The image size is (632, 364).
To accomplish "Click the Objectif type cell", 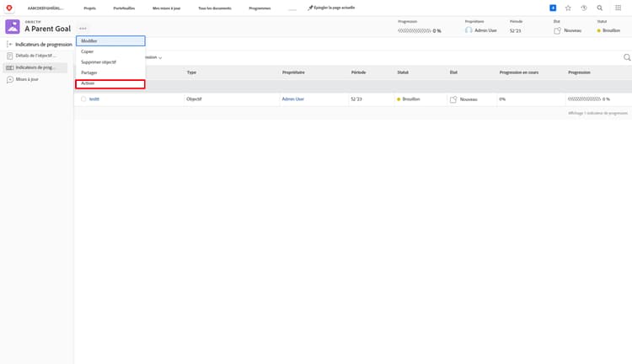I will click(x=194, y=99).
